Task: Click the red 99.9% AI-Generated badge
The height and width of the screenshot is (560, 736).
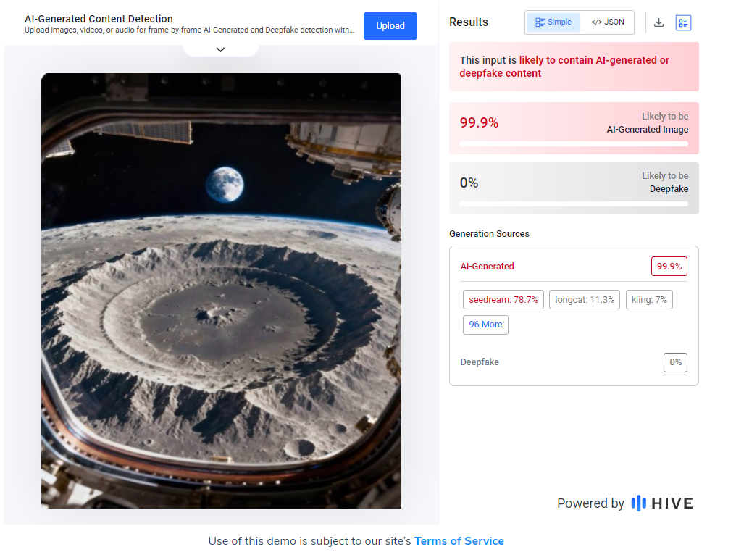Action: tap(669, 267)
